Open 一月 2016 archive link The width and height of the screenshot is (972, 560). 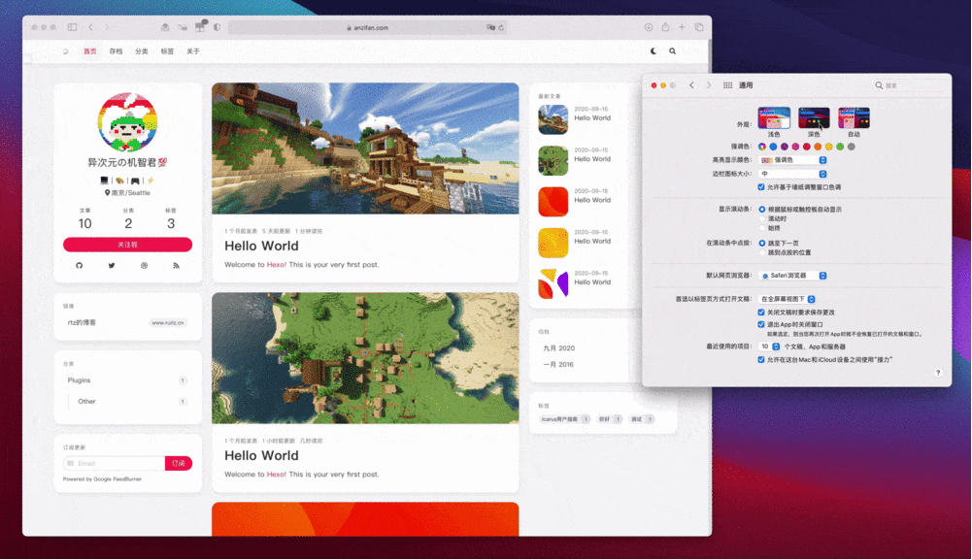pyautogui.click(x=558, y=364)
